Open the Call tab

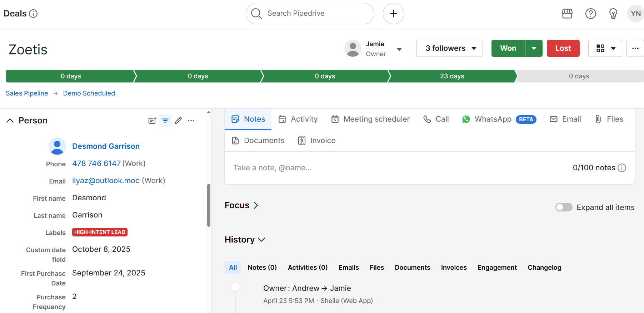(436, 119)
